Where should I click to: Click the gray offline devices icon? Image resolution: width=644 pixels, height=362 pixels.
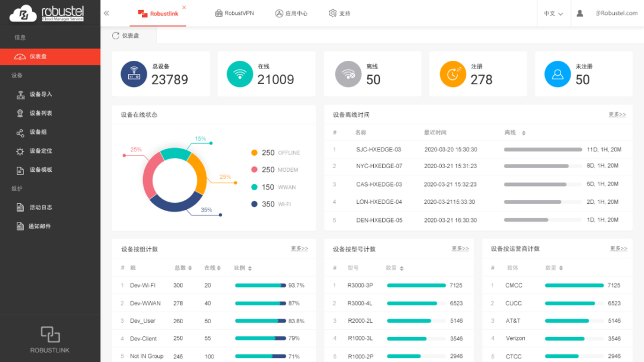348,74
